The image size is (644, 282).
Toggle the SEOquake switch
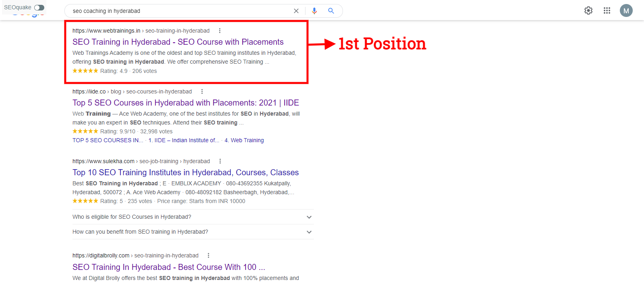coord(39,8)
